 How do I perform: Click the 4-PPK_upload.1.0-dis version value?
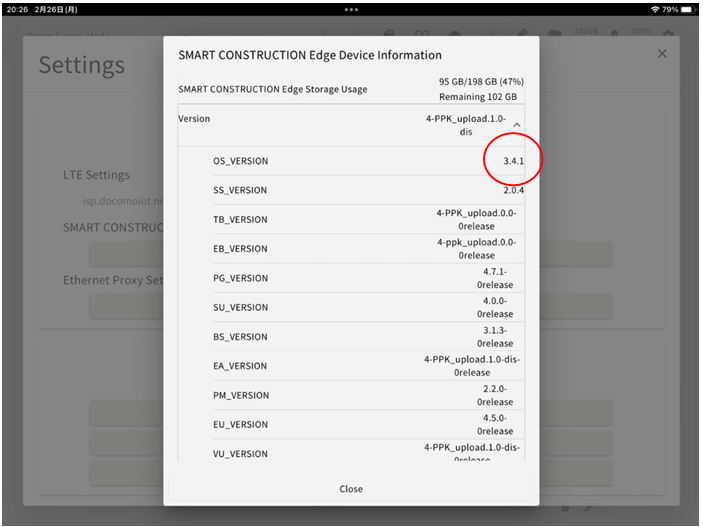pos(466,125)
